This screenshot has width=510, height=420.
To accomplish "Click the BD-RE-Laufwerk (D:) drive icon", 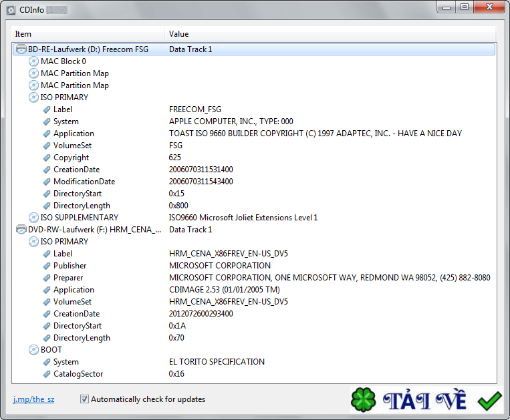I will (x=21, y=49).
